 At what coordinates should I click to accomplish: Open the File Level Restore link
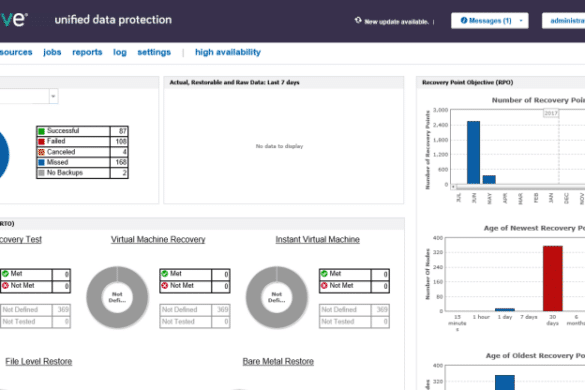(39, 362)
